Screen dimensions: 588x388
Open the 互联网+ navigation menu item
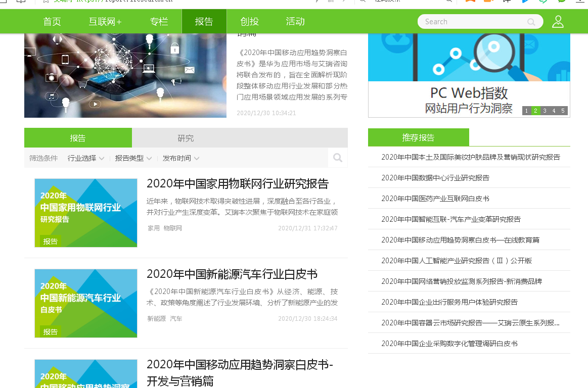105,22
